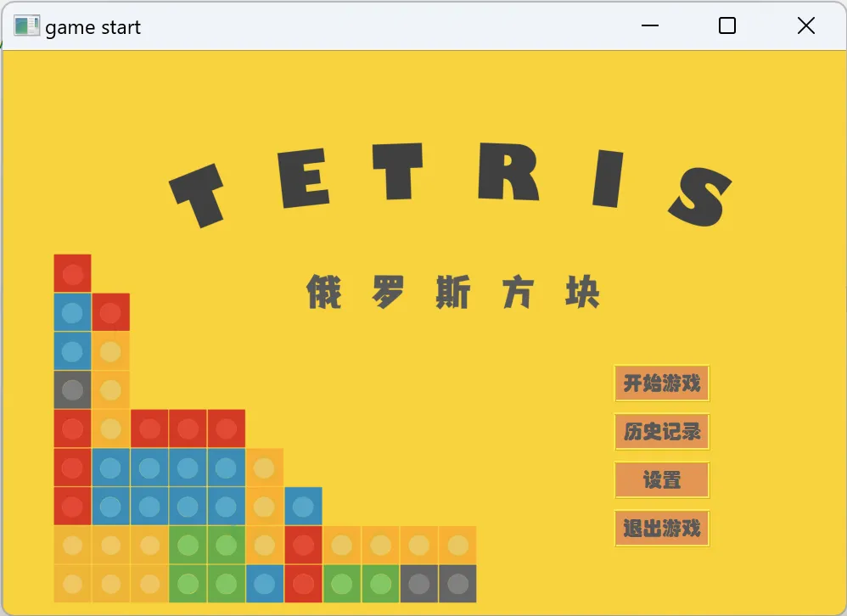Click the final letter S of TETRIS

(x=700, y=197)
